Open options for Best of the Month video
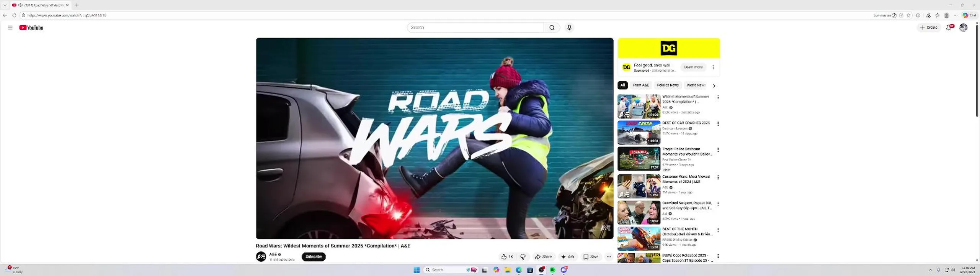 (718, 230)
